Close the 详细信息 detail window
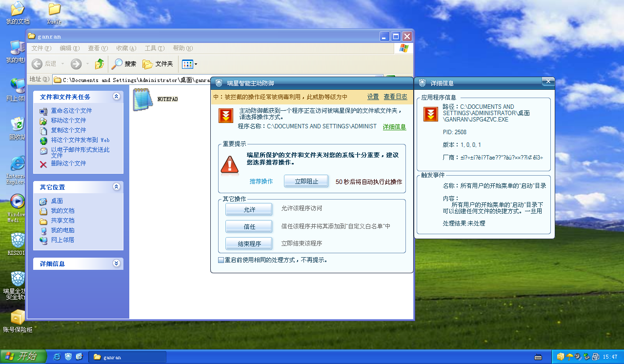Image resolution: width=624 pixels, height=364 pixels. pos(548,81)
